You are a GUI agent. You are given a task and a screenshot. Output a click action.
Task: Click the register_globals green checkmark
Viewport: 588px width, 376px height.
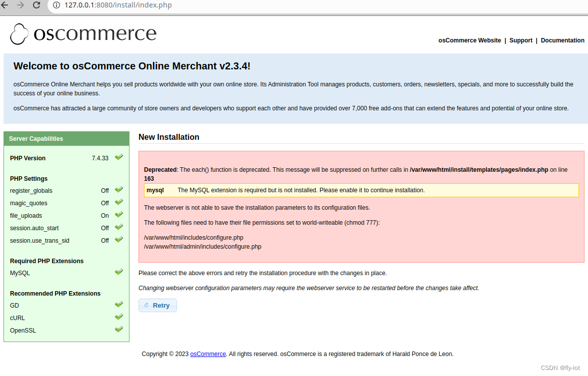click(119, 190)
